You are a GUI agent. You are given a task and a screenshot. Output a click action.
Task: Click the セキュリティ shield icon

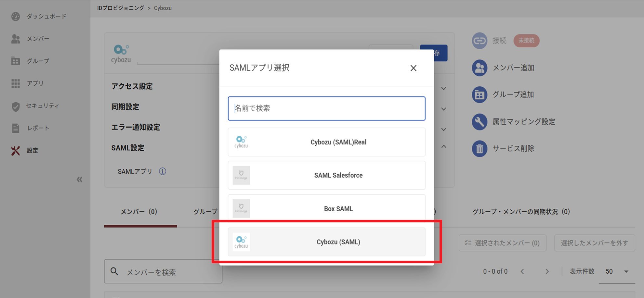pos(16,106)
